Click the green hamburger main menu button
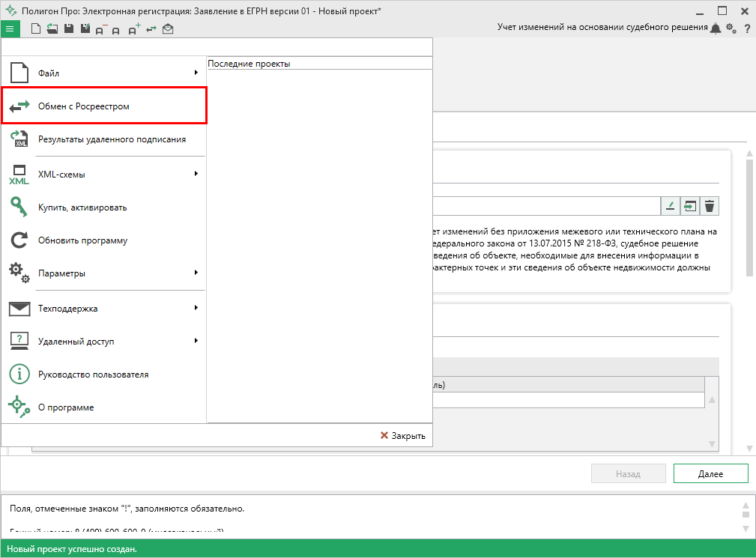Screen dimensions: 756x558 (10, 29)
